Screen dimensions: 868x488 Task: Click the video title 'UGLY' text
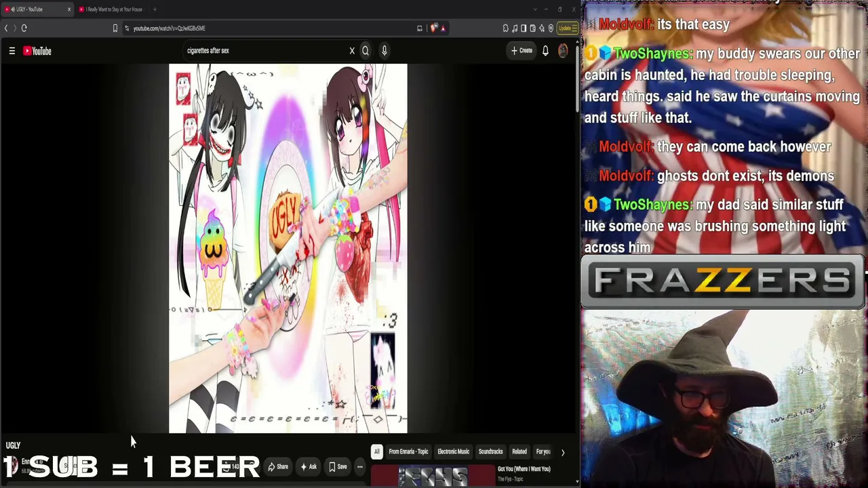13,445
